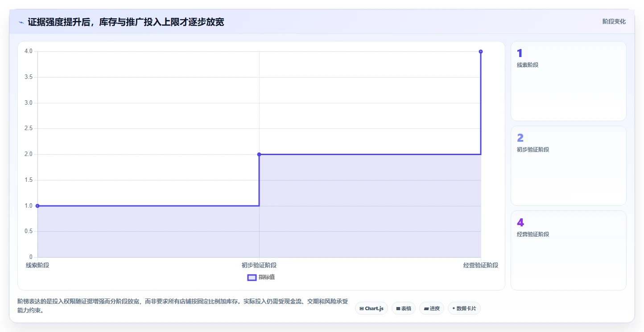Select the 数据卡片 chip
Image resolution: width=644 pixels, height=332 pixels.
pos(464,308)
